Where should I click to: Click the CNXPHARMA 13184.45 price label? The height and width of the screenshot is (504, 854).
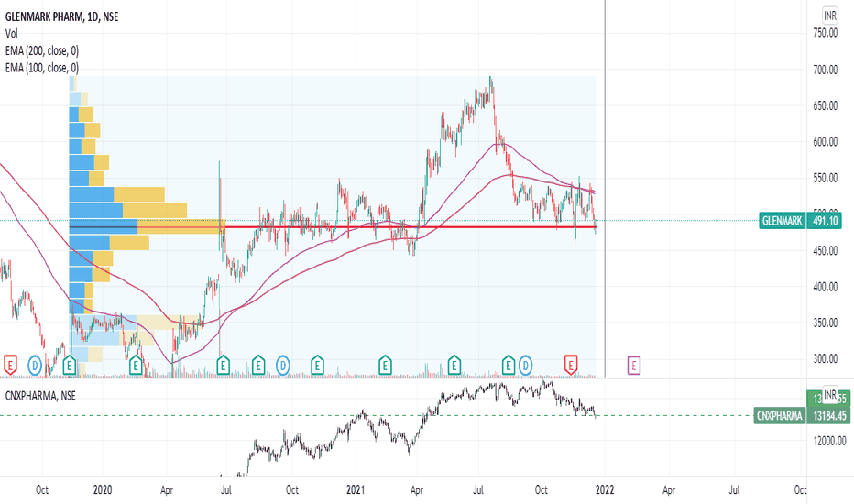click(801, 416)
